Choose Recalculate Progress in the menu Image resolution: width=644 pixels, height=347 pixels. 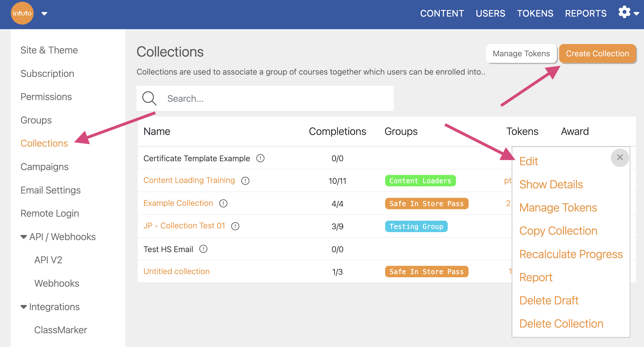click(x=571, y=254)
